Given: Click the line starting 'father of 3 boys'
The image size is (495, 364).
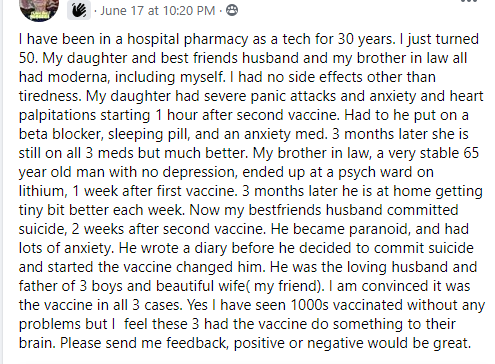Looking at the screenshot, I should point(244,286).
